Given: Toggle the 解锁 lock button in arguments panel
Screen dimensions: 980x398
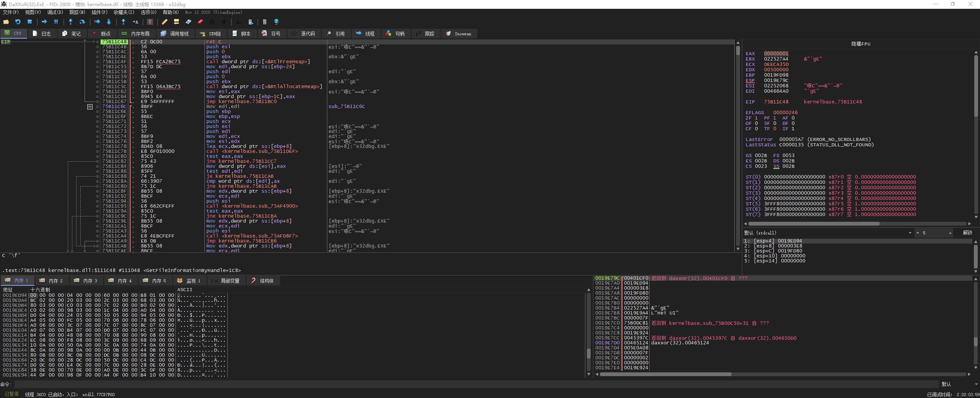Looking at the screenshot, I should pyautogui.click(x=967, y=233).
